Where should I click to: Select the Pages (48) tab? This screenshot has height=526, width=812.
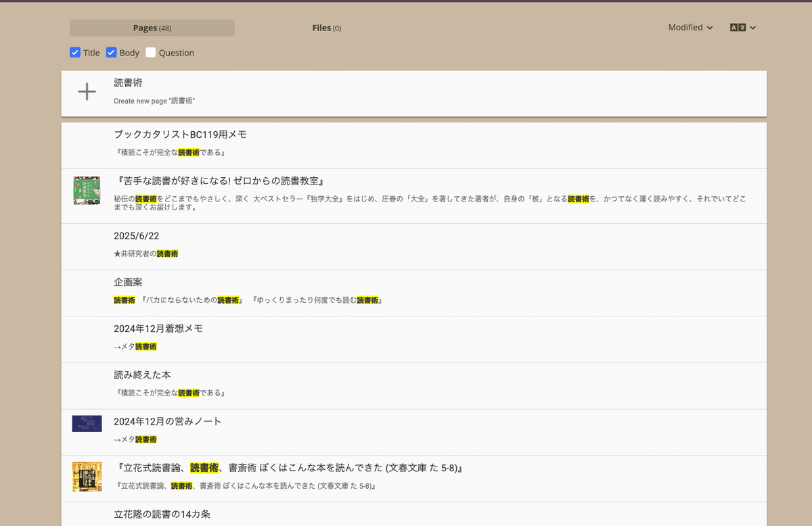pos(151,28)
